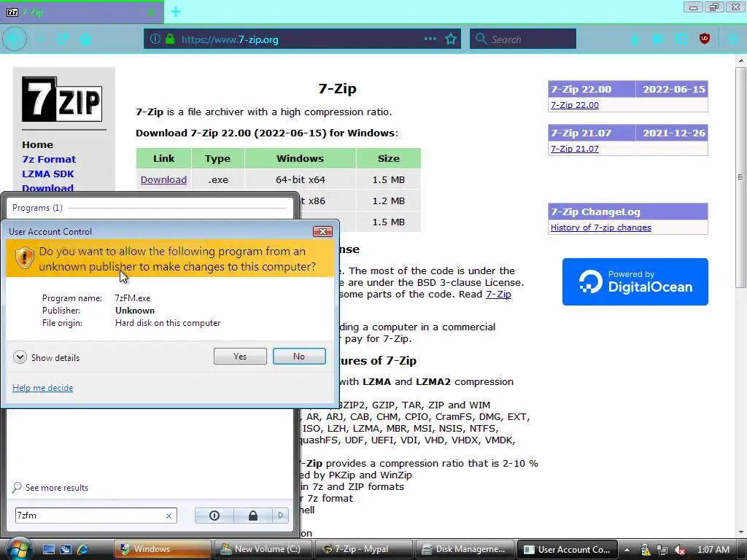The height and width of the screenshot is (560, 747).
Task: Click the Start menu power button icon
Action: (x=214, y=516)
